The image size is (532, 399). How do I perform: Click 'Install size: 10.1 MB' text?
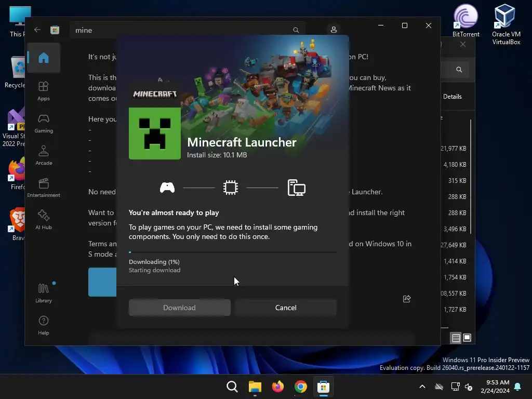click(217, 155)
